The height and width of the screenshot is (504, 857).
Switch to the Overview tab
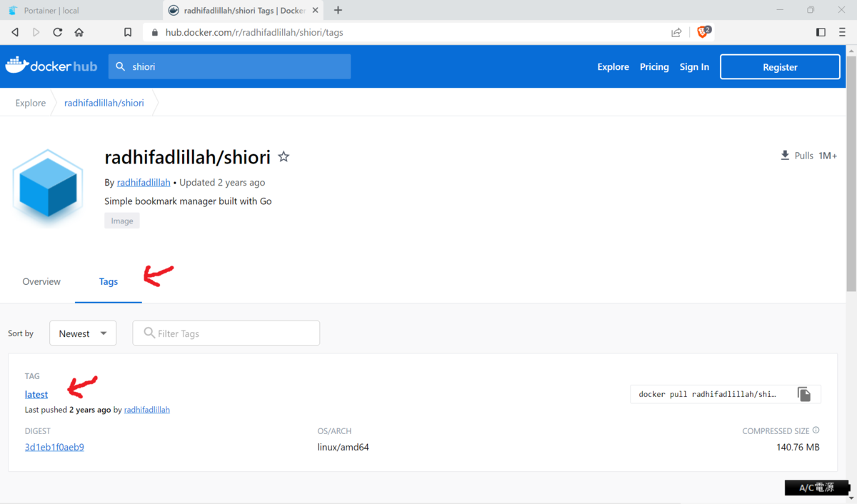[41, 281]
